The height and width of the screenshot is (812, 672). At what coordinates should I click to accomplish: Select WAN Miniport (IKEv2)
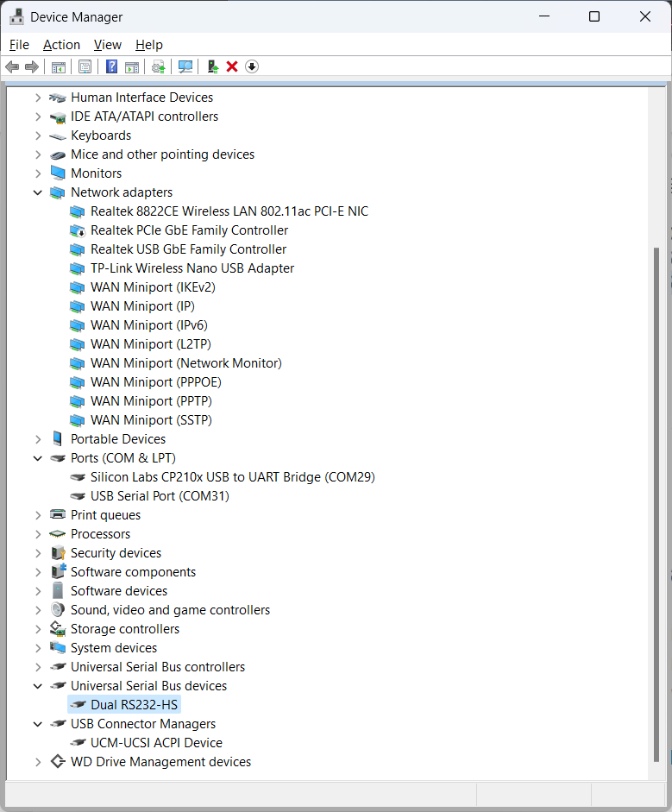[153, 287]
